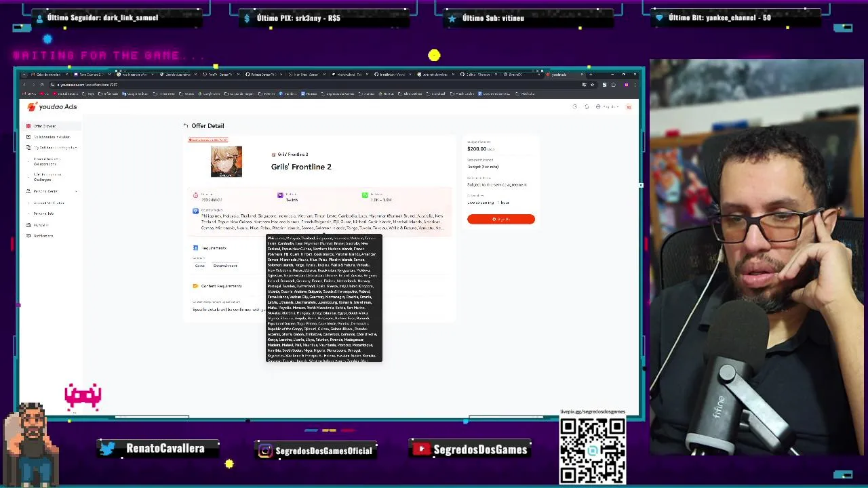Click the Twitter RenatoCavallera overlay label

159,449
